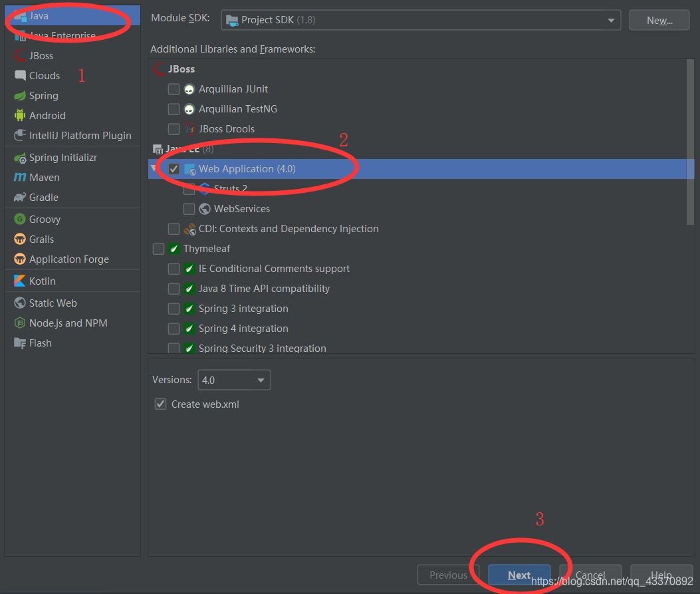Screen dimensions: 700x594
Task: Click the Android robot icon
Action: click(x=20, y=115)
